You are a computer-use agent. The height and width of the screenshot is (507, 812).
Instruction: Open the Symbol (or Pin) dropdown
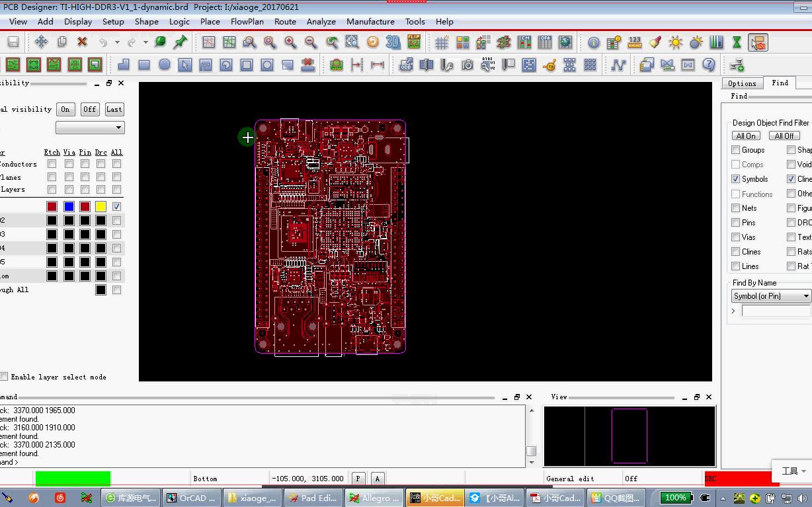click(x=771, y=296)
